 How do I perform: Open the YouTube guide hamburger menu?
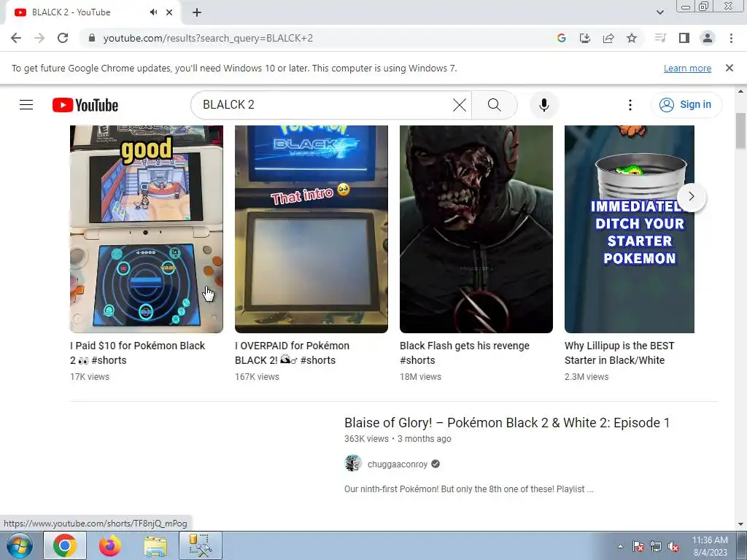point(26,105)
